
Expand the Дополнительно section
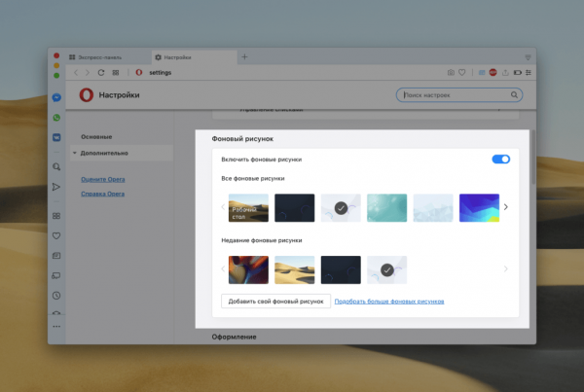[121, 153]
